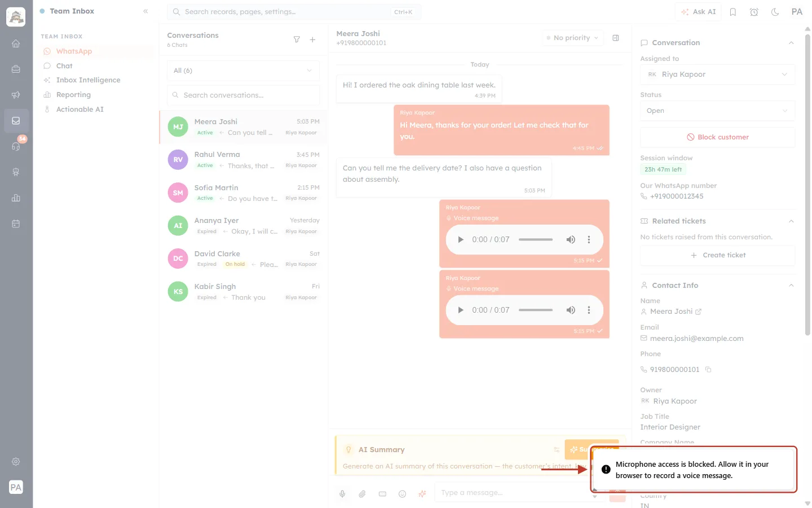Click the Search conversations field
812x508 pixels.
click(243, 95)
